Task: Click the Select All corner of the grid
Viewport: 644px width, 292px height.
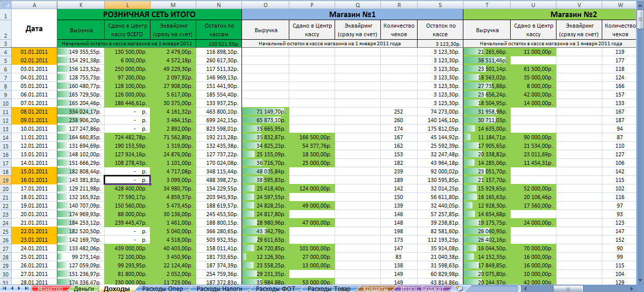Action: [6, 5]
